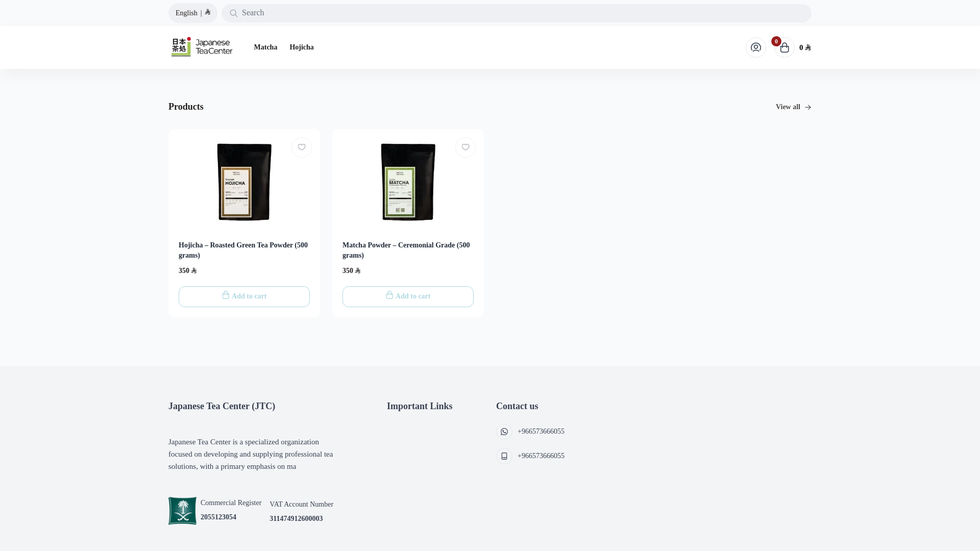Open the Japanese Tea Center logo homepage
This screenshot has width=980, height=551.
coord(202,47)
